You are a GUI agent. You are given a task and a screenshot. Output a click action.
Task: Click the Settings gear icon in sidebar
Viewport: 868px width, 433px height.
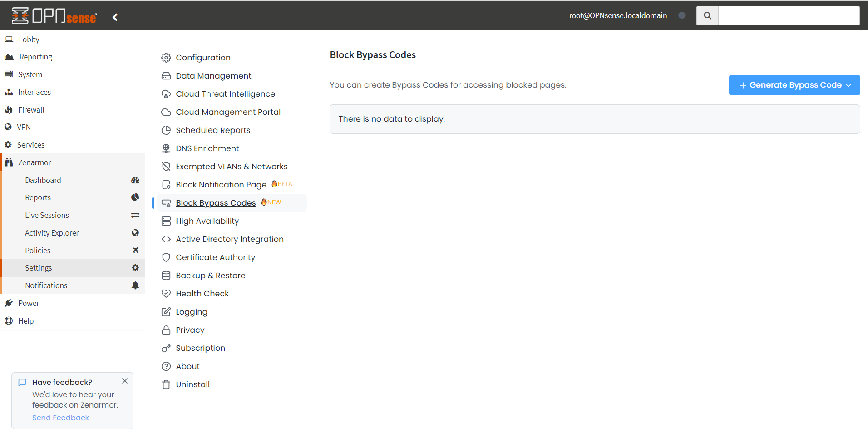pos(135,268)
